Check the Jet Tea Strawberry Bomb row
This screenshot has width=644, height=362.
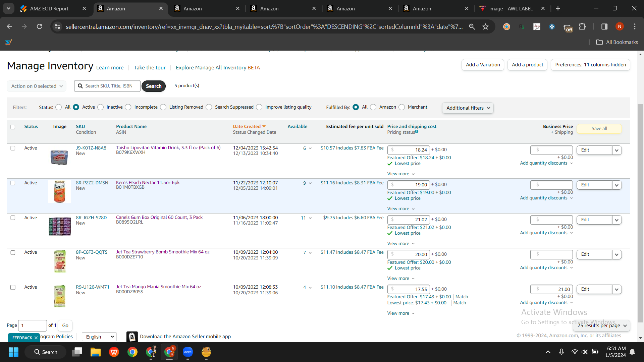(13, 253)
